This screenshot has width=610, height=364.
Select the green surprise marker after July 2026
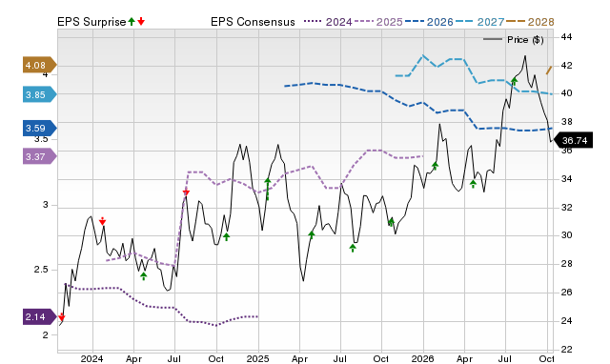coord(515,81)
